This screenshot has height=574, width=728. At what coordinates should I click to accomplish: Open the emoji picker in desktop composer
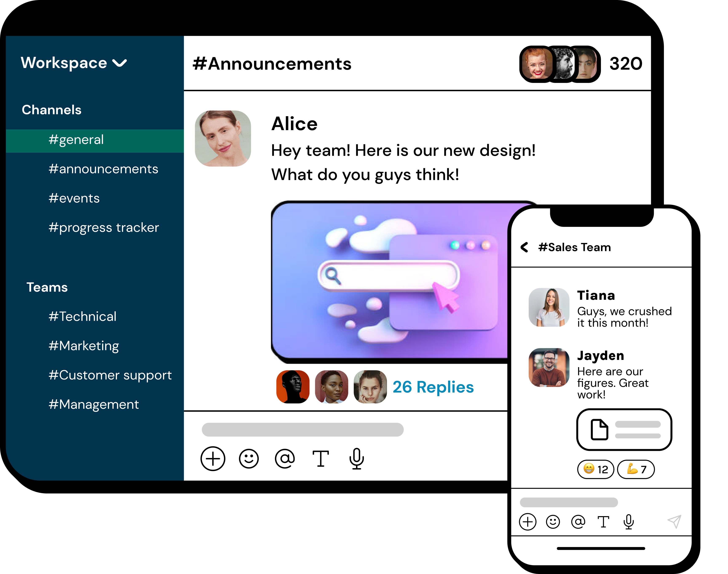pyautogui.click(x=249, y=459)
